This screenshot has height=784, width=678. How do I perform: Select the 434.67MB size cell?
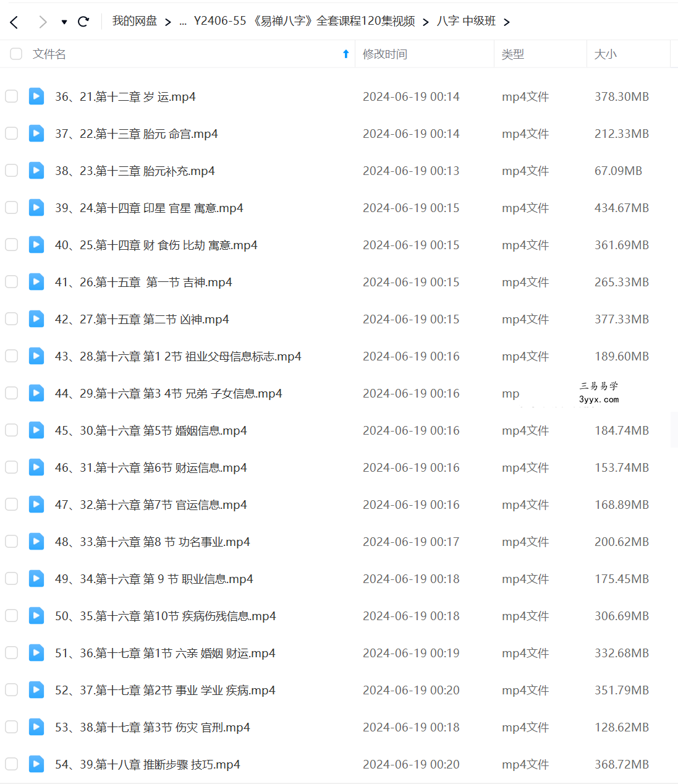622,208
